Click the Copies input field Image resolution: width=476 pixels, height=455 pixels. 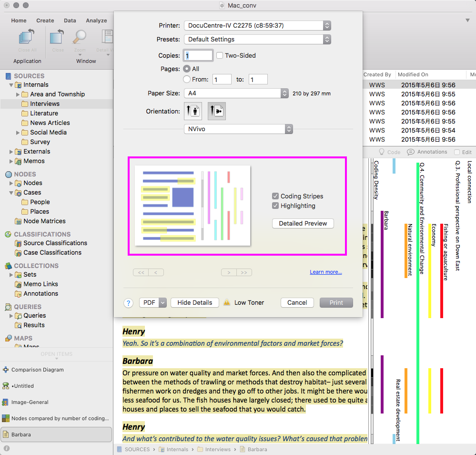tap(198, 55)
